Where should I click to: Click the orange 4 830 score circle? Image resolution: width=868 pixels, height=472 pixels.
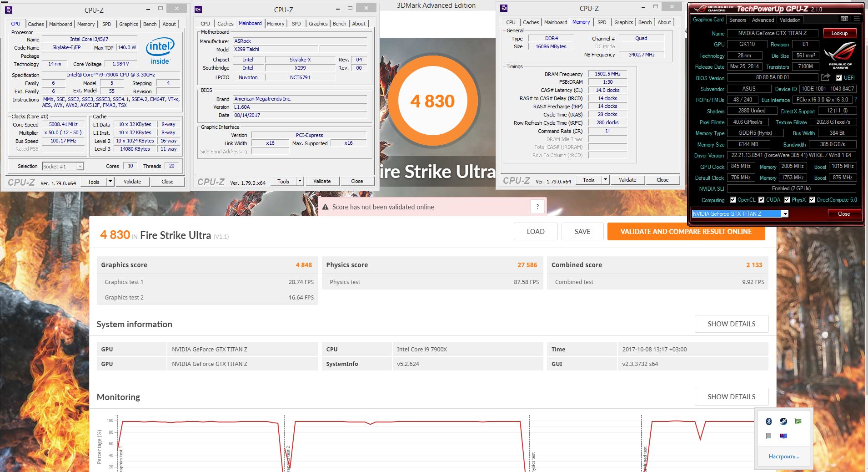(432, 101)
